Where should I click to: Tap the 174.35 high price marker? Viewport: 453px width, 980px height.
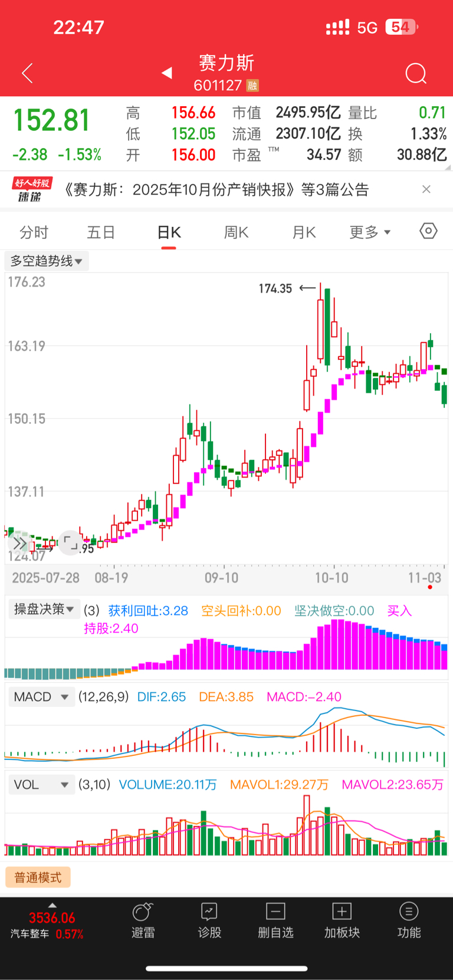point(275,288)
